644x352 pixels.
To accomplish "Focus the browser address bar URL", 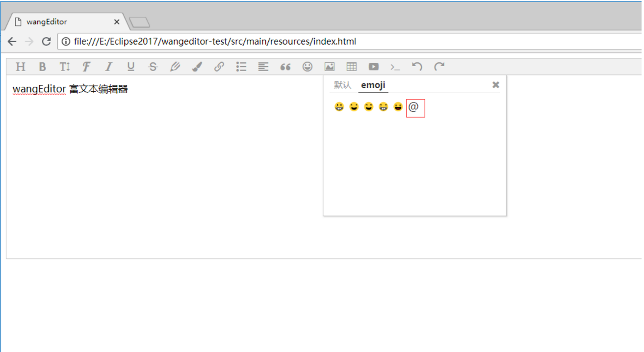I will (x=215, y=42).
